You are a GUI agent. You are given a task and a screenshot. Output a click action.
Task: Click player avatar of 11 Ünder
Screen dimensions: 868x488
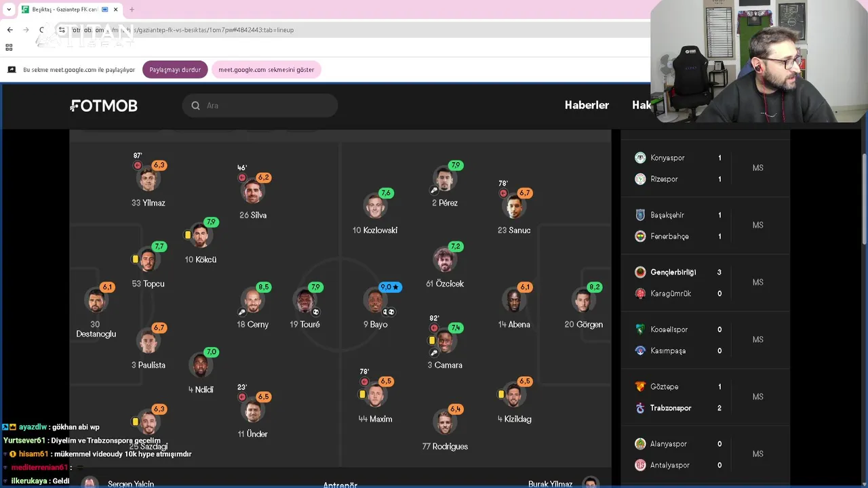point(253,411)
